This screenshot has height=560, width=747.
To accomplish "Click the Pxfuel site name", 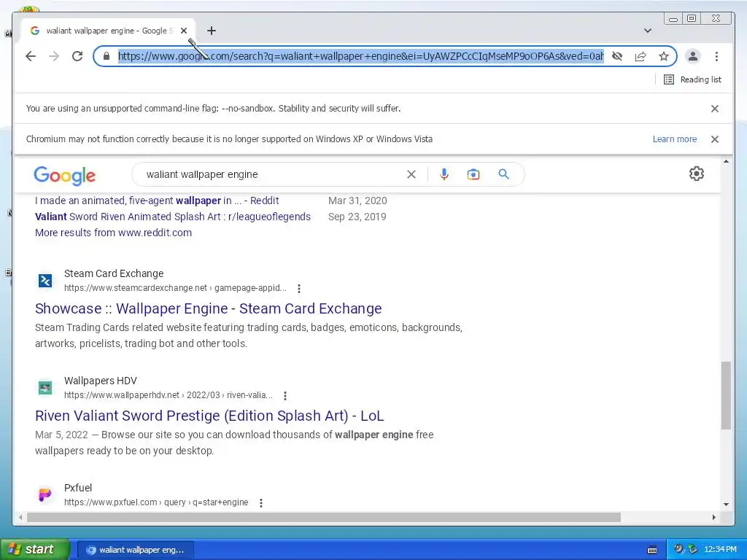I will tap(77, 488).
